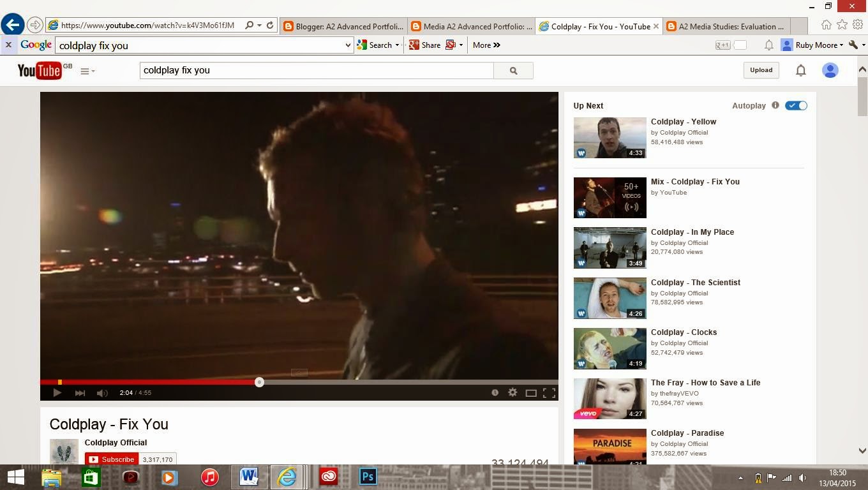
Task: Switch to Blogger: A2 Advanced Portfolio tab
Action: click(343, 26)
